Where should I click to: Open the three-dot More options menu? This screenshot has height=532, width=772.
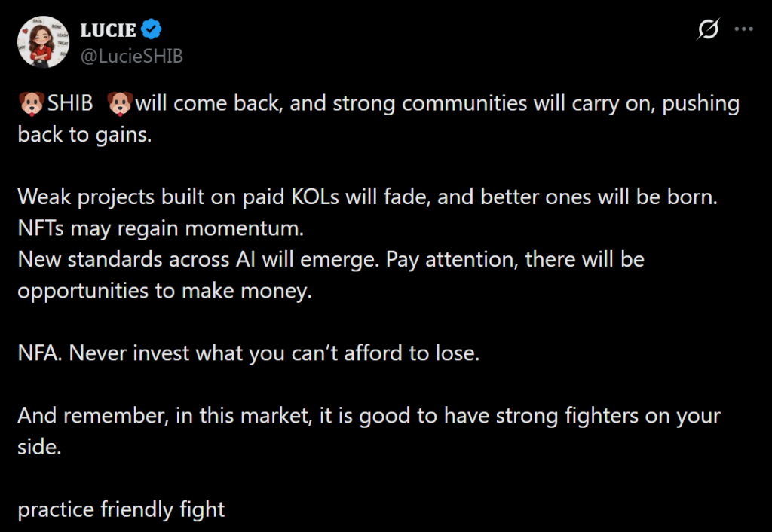point(744,29)
